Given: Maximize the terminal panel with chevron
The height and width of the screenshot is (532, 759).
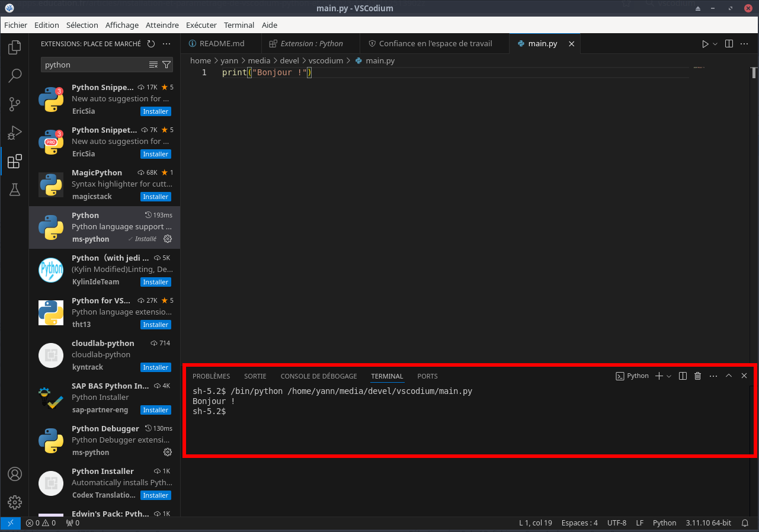Looking at the screenshot, I should [729, 376].
